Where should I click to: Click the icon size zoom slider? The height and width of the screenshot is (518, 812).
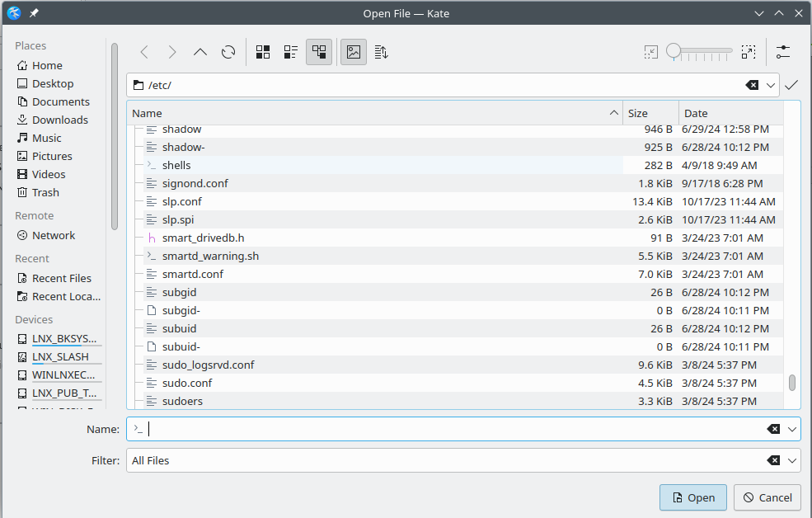tap(699, 52)
